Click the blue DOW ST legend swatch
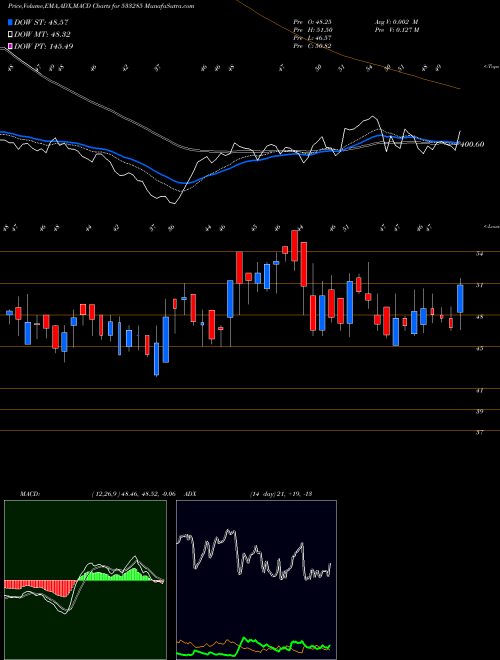The width and height of the screenshot is (500, 660). (10, 22)
